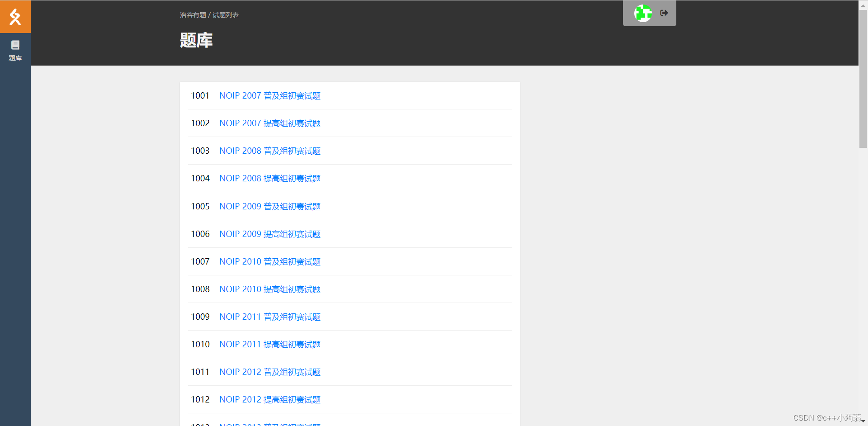Open NOIP 2011 提高组初赛试题

[270, 345]
